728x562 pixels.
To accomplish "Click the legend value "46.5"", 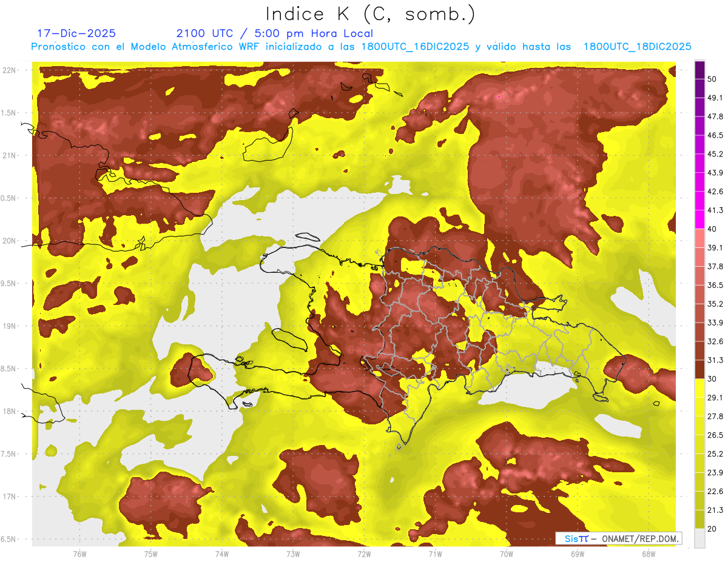I will (x=715, y=135).
